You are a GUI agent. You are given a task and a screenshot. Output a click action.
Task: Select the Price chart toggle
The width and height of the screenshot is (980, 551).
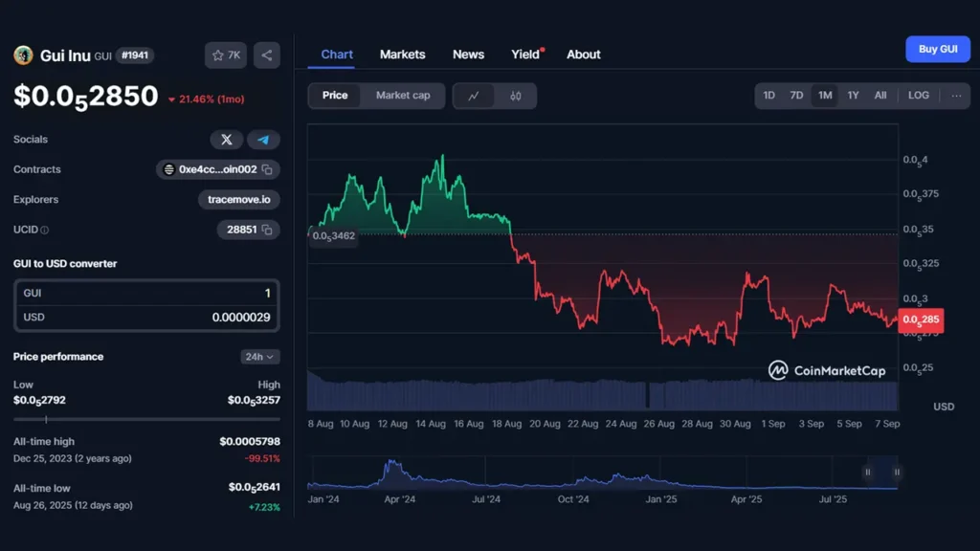click(335, 96)
